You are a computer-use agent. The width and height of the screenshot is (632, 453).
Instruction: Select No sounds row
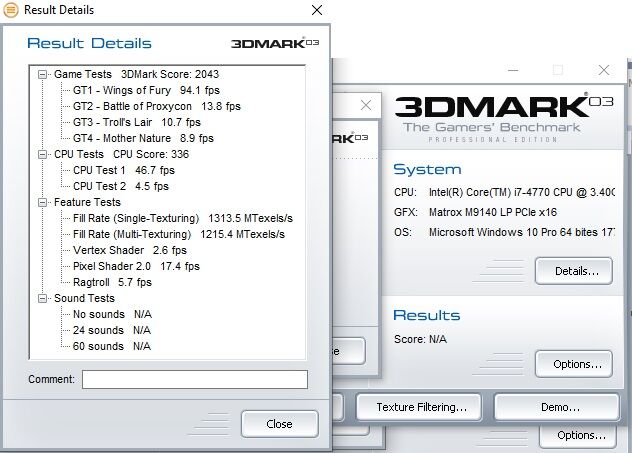click(112, 314)
